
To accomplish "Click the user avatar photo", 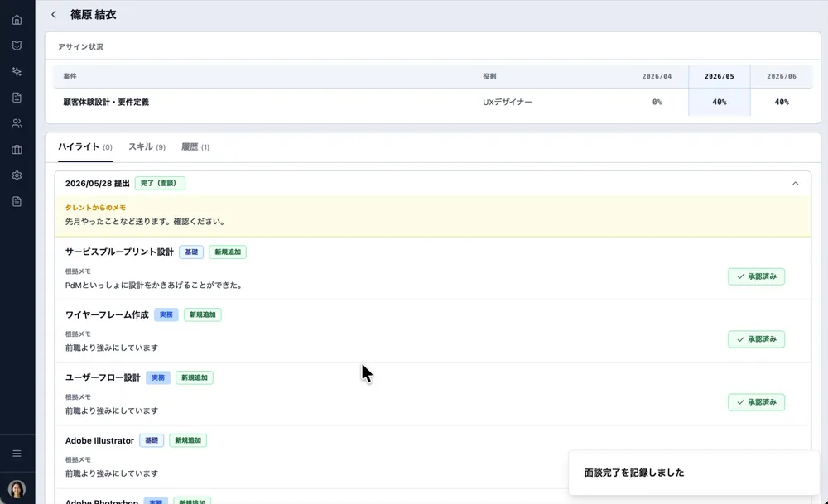I will click(17, 489).
